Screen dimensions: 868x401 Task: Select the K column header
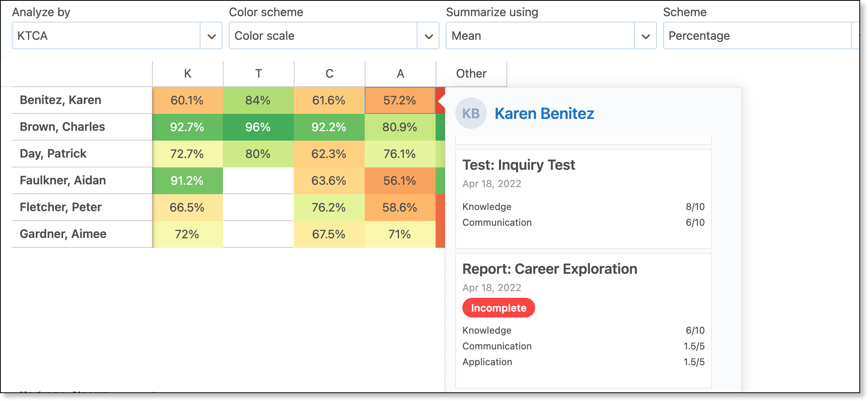tap(188, 74)
